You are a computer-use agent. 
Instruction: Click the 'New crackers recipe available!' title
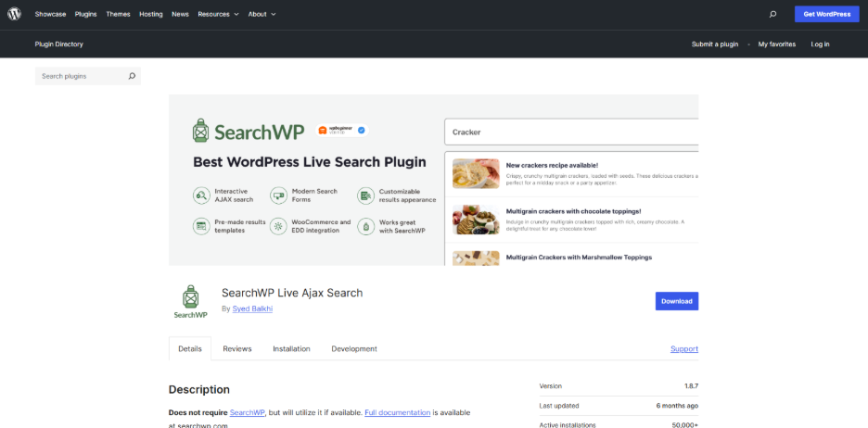(552, 165)
